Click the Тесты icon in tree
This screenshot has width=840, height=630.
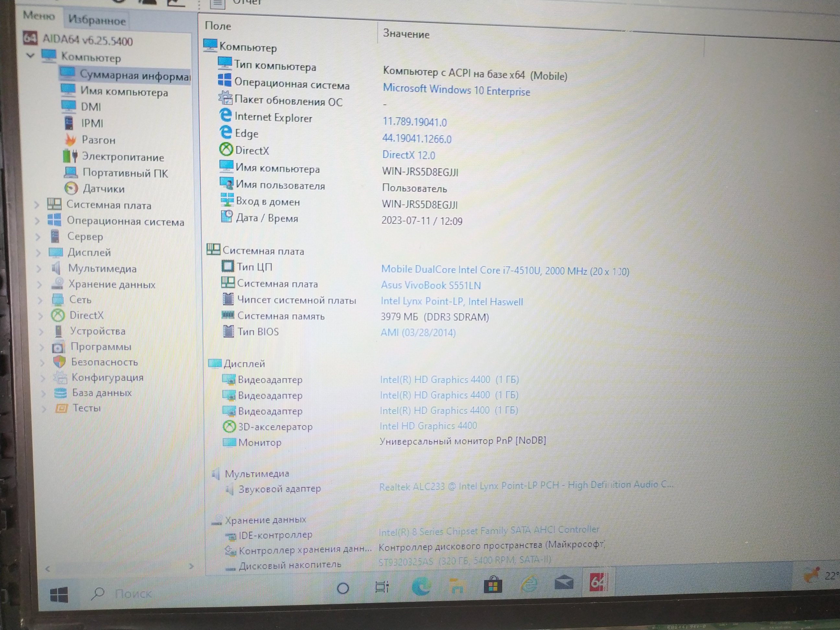[61, 408]
